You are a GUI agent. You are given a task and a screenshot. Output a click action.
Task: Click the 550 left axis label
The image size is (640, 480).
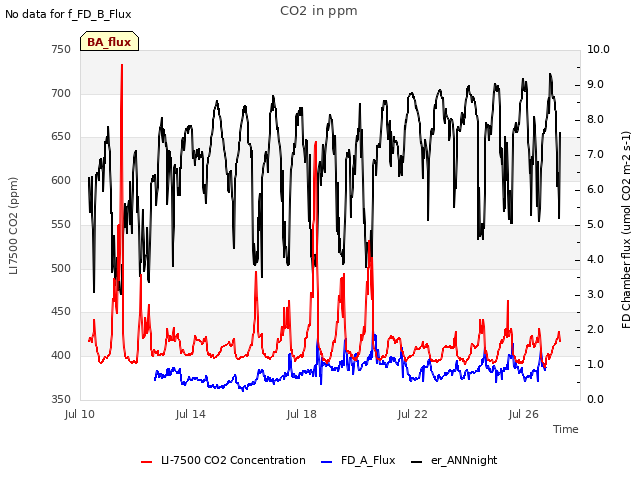click(61, 224)
